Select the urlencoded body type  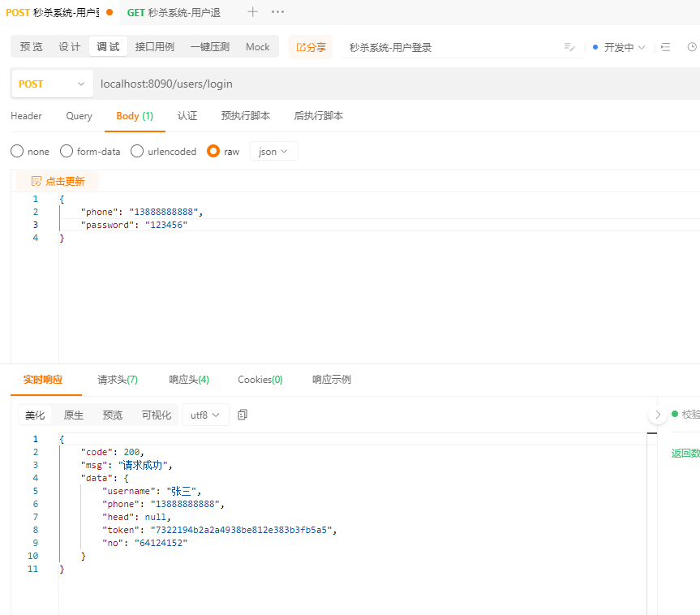(137, 152)
